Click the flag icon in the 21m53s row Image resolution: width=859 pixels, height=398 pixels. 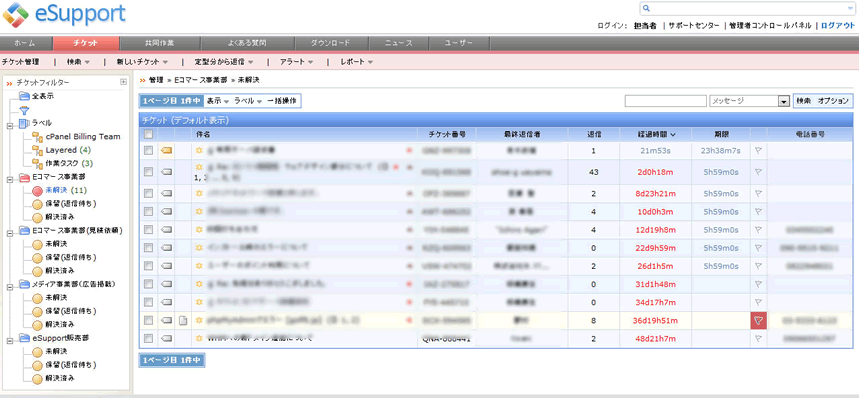pyautogui.click(x=759, y=151)
